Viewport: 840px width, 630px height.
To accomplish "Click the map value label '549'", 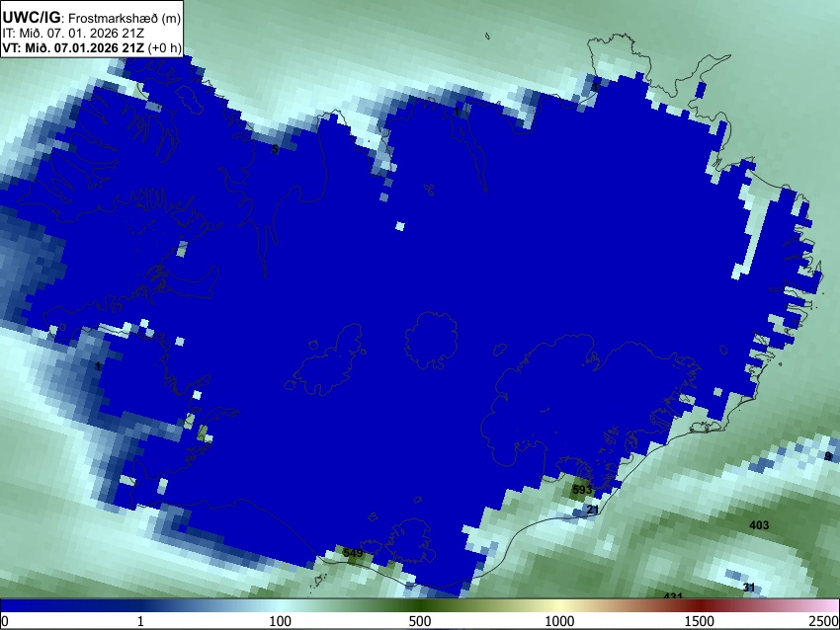I will (x=353, y=552).
